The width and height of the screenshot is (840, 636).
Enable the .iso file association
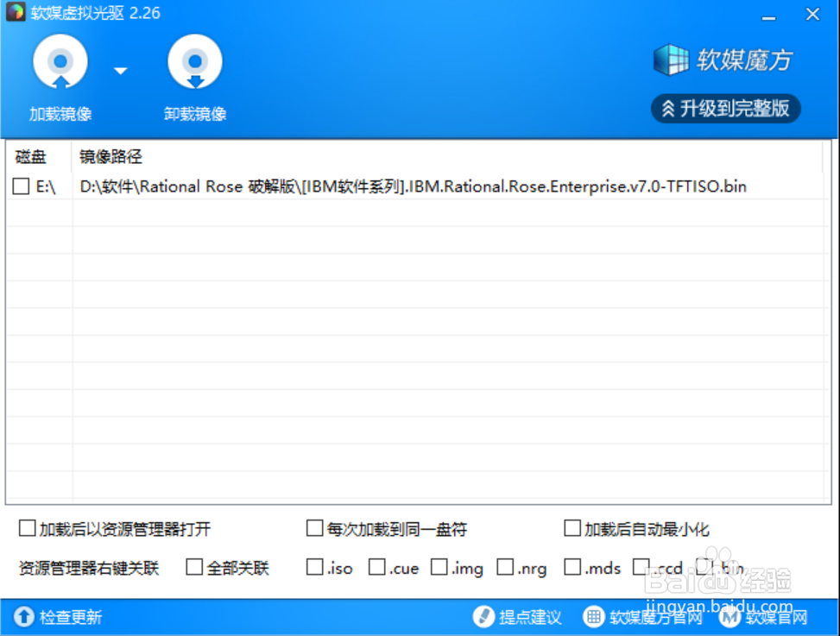point(315,567)
